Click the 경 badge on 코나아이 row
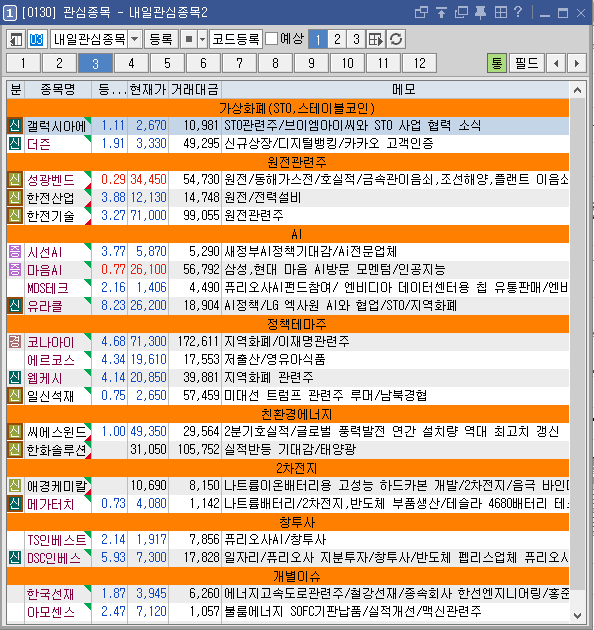 (x=15, y=342)
